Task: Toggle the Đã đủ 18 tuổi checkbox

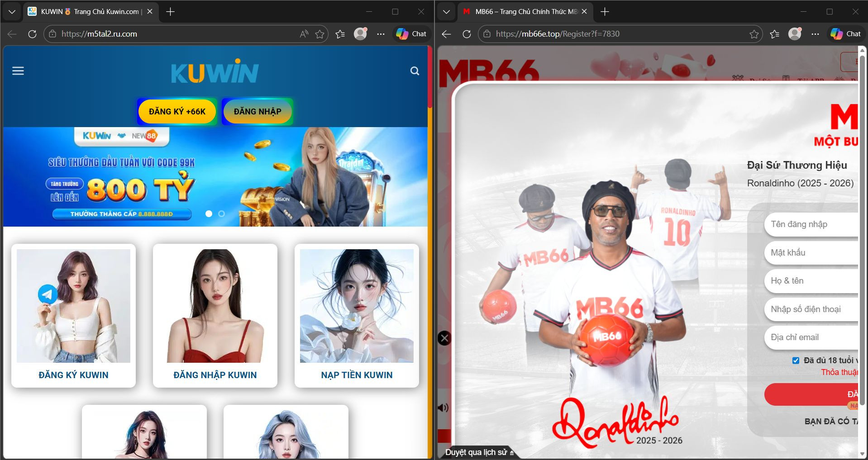Action: point(796,360)
